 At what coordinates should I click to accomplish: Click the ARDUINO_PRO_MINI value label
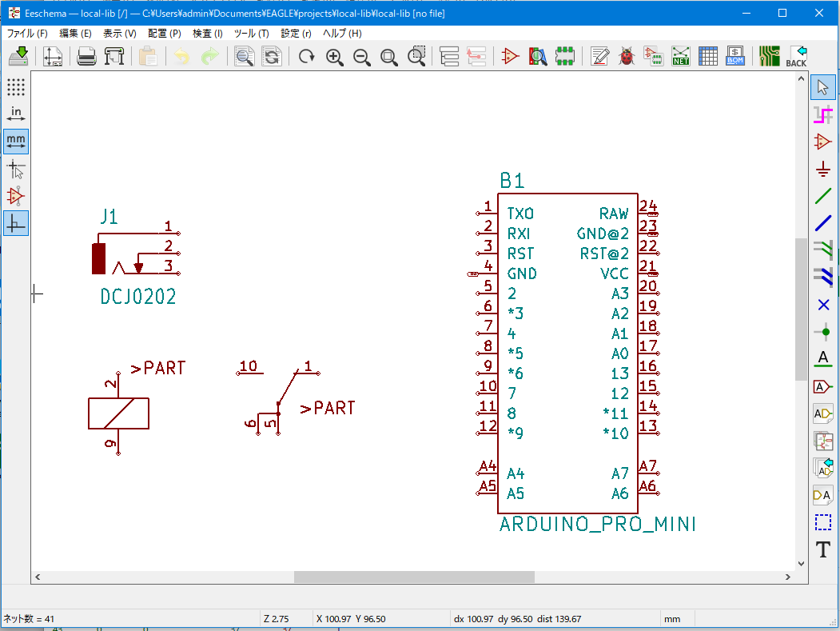pyautogui.click(x=597, y=524)
